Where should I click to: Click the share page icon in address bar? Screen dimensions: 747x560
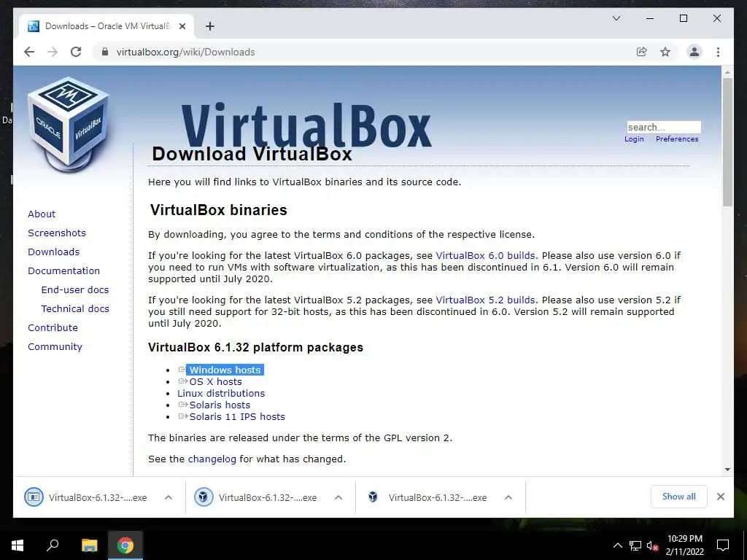642,52
